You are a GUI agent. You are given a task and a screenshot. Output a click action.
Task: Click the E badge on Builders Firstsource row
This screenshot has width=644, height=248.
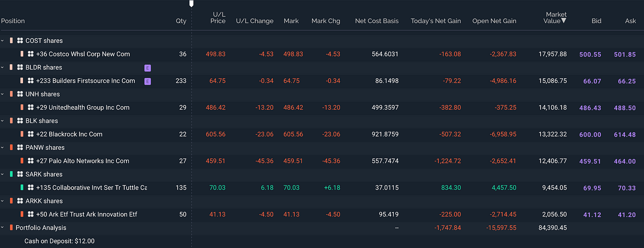[x=147, y=81]
